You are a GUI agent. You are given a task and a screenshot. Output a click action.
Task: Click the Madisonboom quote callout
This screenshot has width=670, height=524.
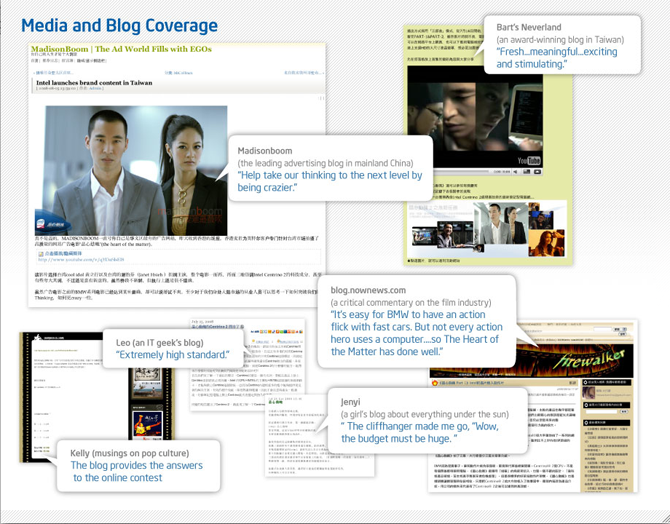coord(331,167)
